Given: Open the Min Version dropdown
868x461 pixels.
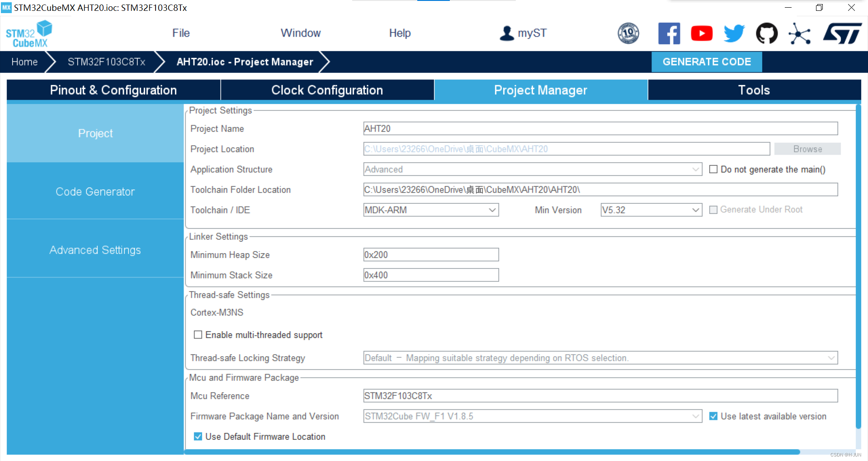Looking at the screenshot, I should (651, 210).
